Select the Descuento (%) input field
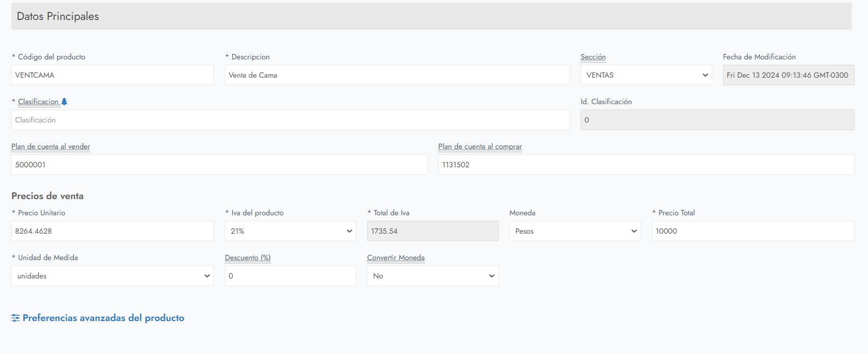 click(x=290, y=276)
